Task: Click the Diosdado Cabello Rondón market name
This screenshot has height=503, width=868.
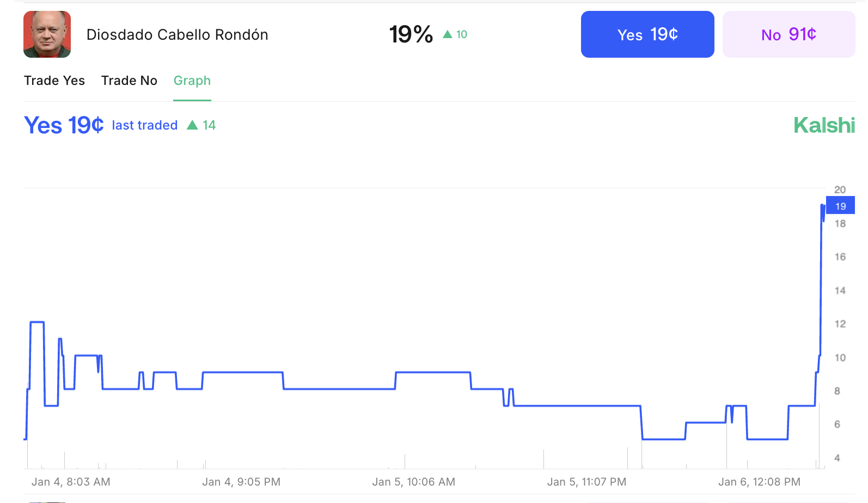Action: pos(177,35)
